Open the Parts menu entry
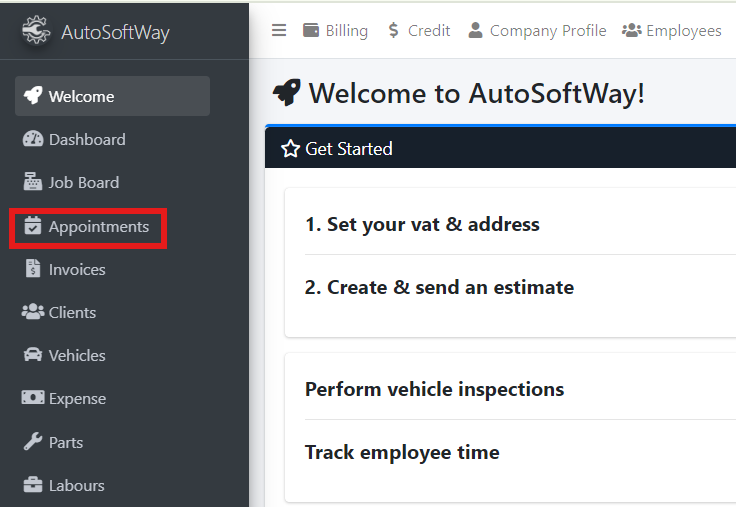 [66, 442]
